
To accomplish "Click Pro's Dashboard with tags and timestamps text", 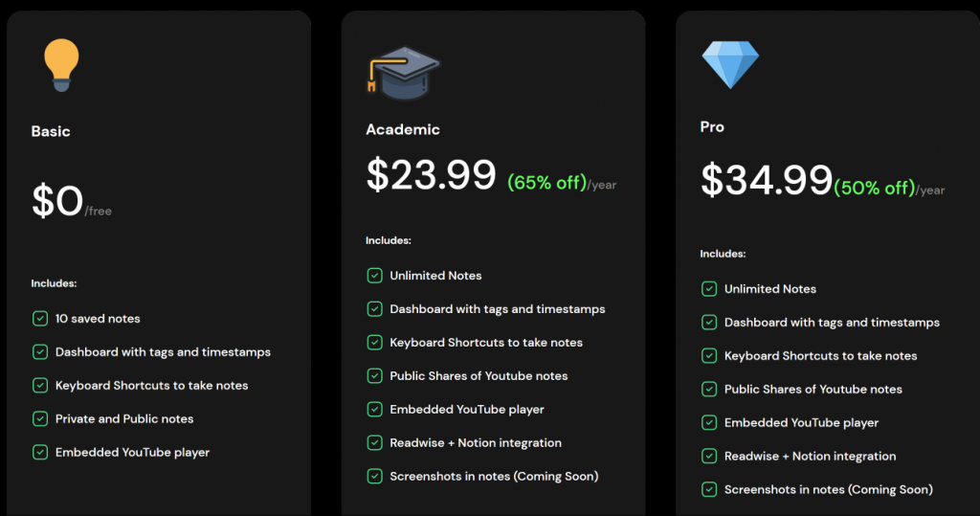I will (x=832, y=323).
